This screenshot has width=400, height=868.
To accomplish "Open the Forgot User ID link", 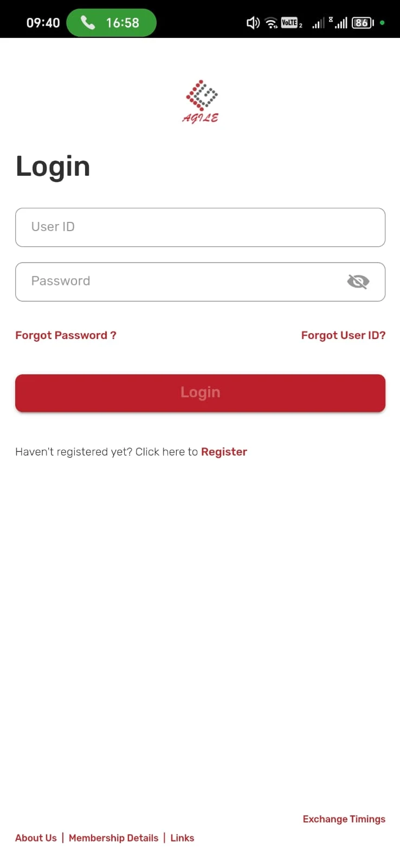I will [343, 335].
